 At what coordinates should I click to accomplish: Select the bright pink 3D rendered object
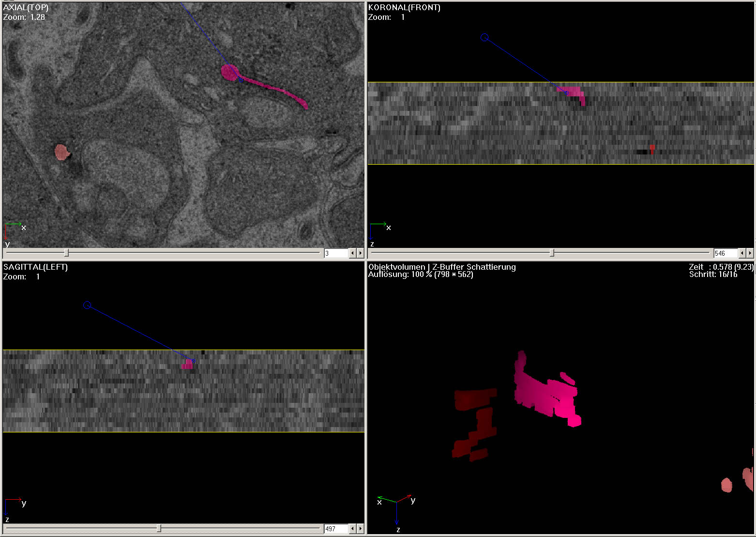[547, 392]
